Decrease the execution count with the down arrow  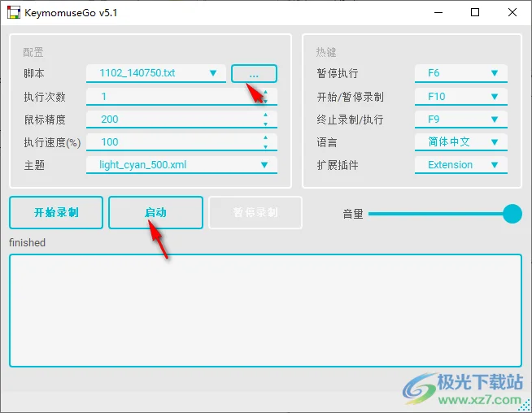point(266,101)
